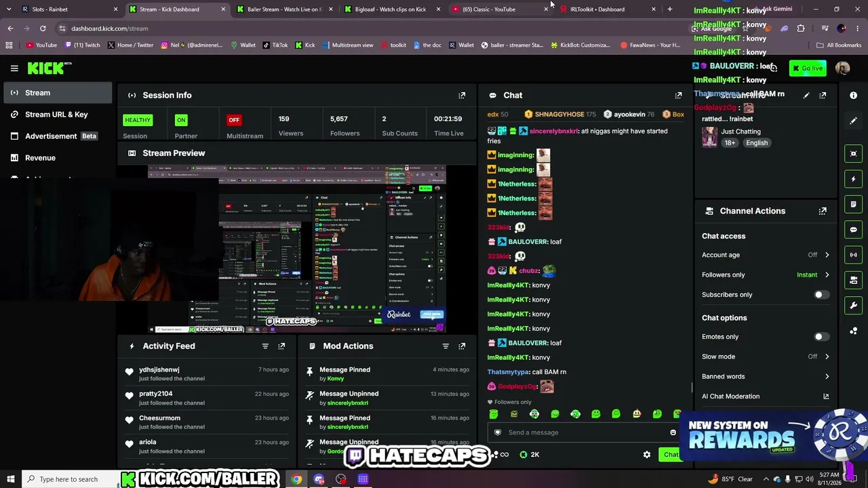Filter the Mod Actions list
This screenshot has width=868, height=488.
click(x=446, y=346)
